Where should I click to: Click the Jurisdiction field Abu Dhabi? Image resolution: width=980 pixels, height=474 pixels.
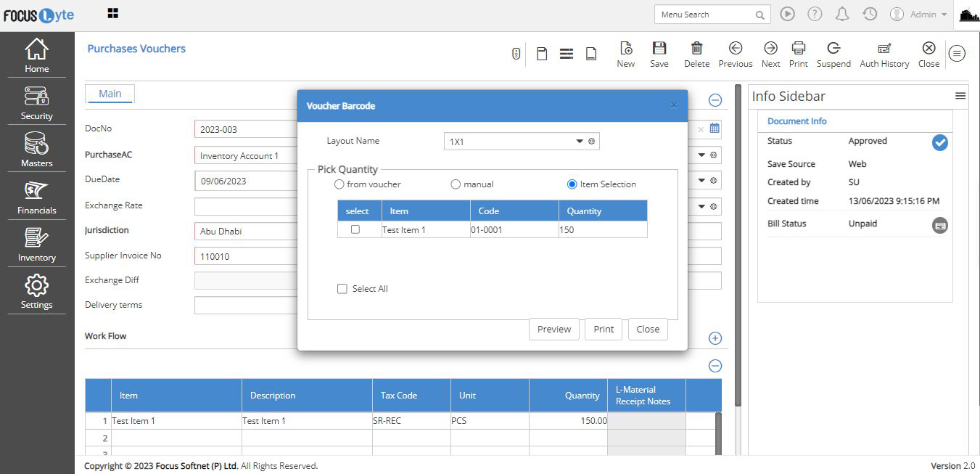click(246, 232)
